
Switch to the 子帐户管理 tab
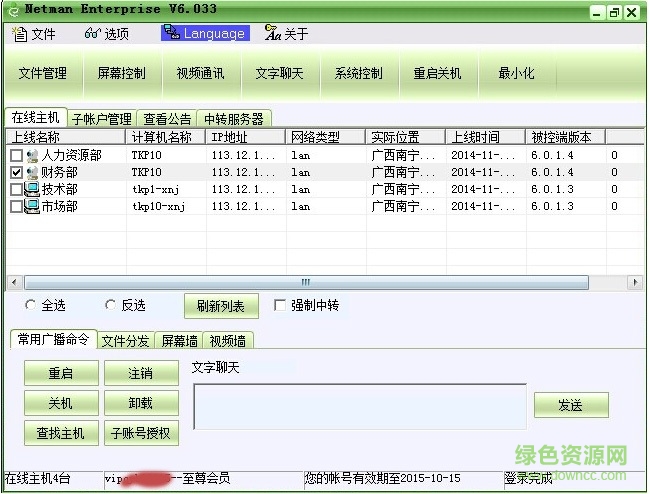101,119
